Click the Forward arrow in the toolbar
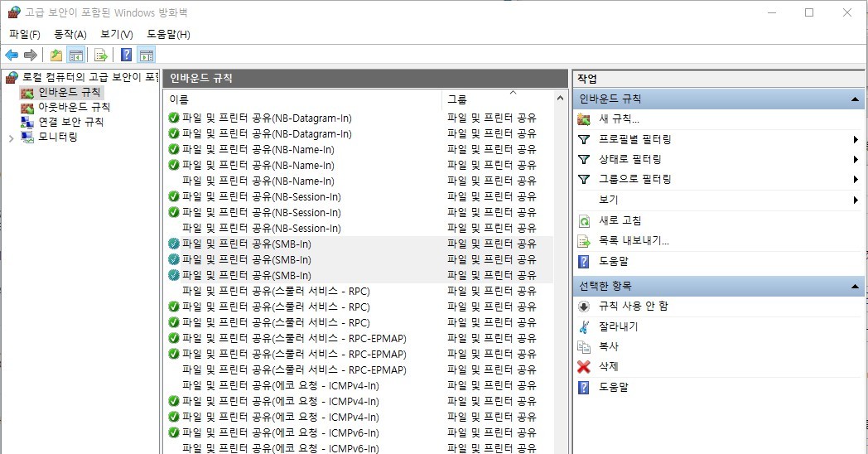The height and width of the screenshot is (454, 868). [x=31, y=55]
